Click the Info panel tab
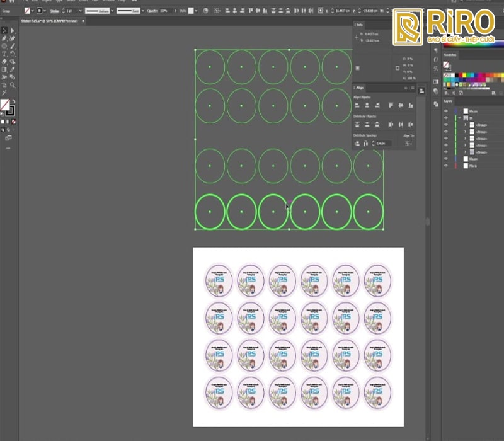This screenshot has width=504, height=441. pyautogui.click(x=360, y=25)
